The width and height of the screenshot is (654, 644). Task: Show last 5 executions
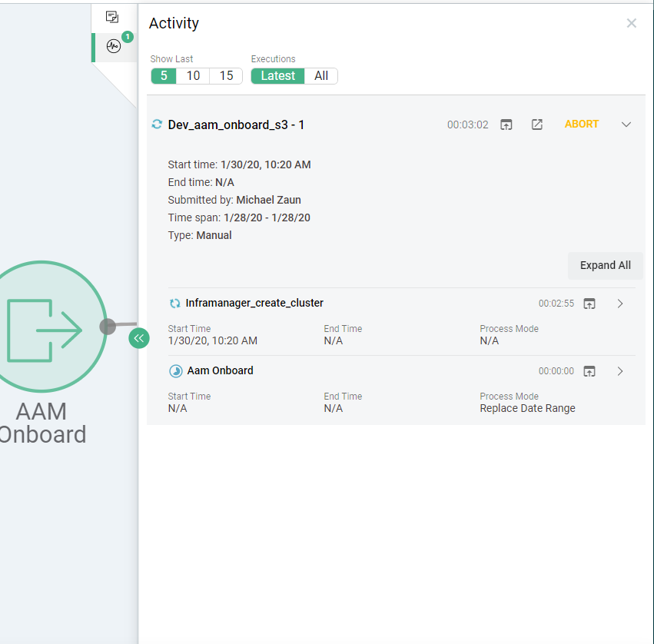click(x=164, y=76)
